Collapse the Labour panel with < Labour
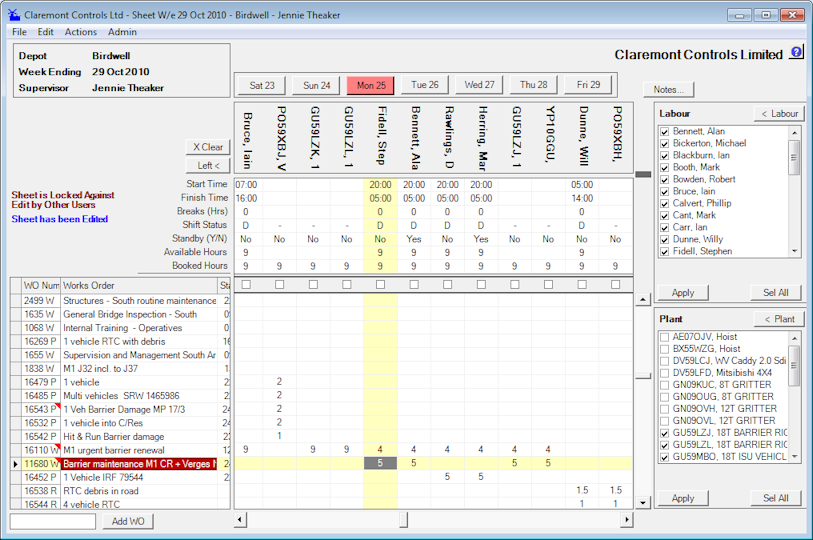The width and height of the screenshot is (813, 540). (x=777, y=114)
